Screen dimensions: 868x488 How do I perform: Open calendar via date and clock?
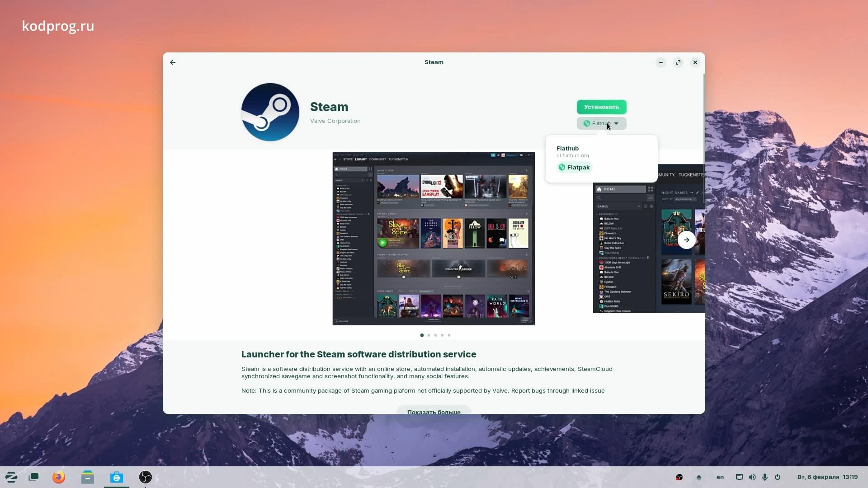click(x=827, y=477)
